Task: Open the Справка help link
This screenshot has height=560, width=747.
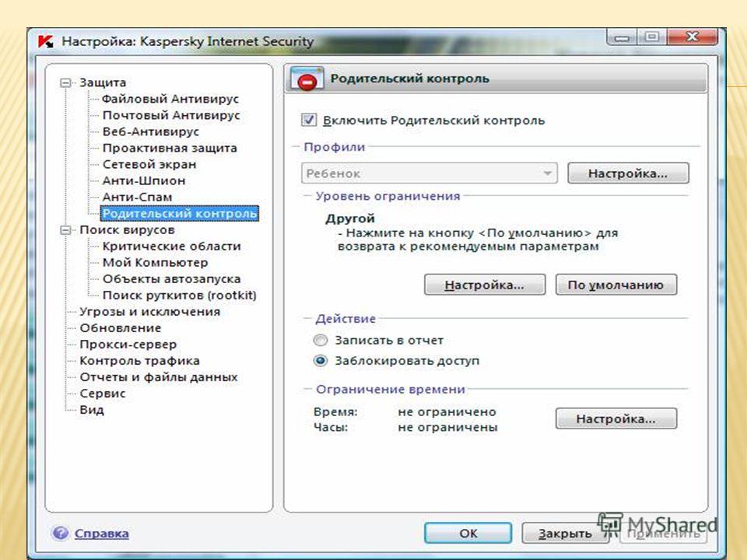Action: (x=101, y=534)
